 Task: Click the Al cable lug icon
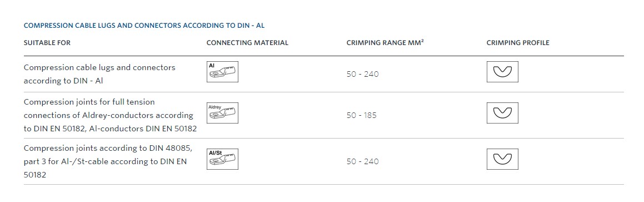[x=222, y=72]
